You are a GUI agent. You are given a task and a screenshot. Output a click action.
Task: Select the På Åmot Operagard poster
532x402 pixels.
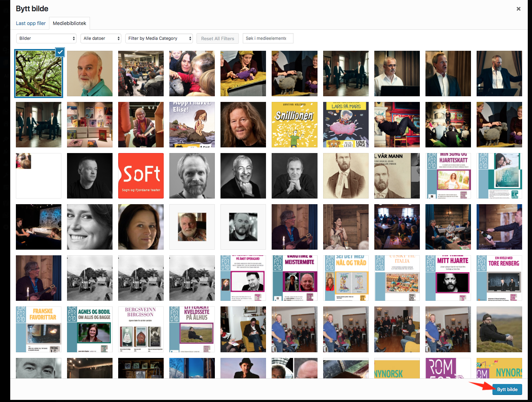point(243,278)
